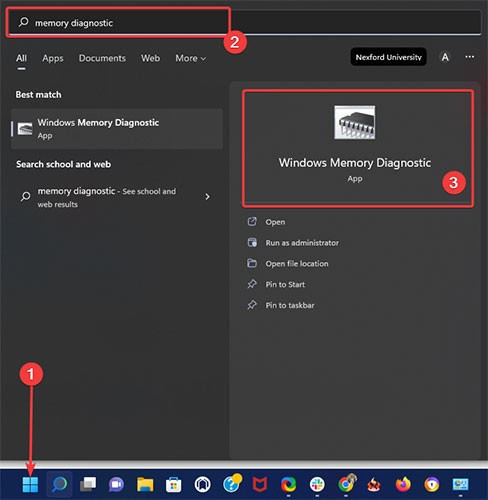488x500 pixels.
Task: Select Windows Memory Diagnostic best match result
Action: click(x=117, y=129)
